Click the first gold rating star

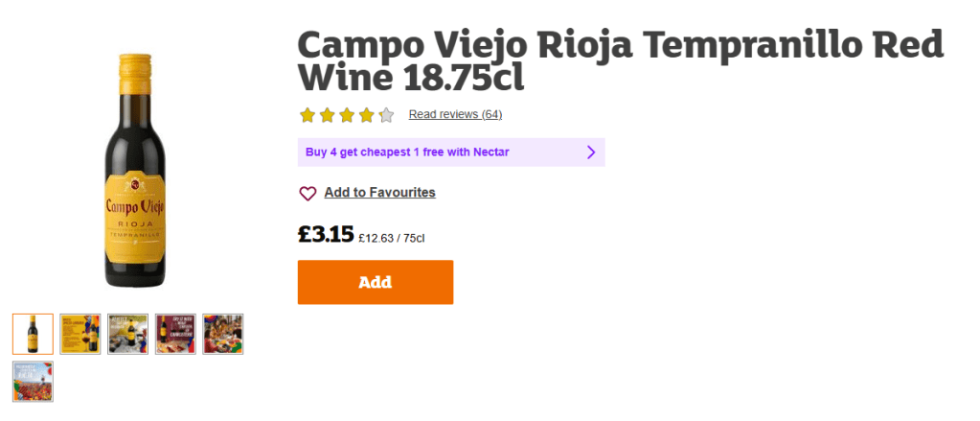pos(308,115)
